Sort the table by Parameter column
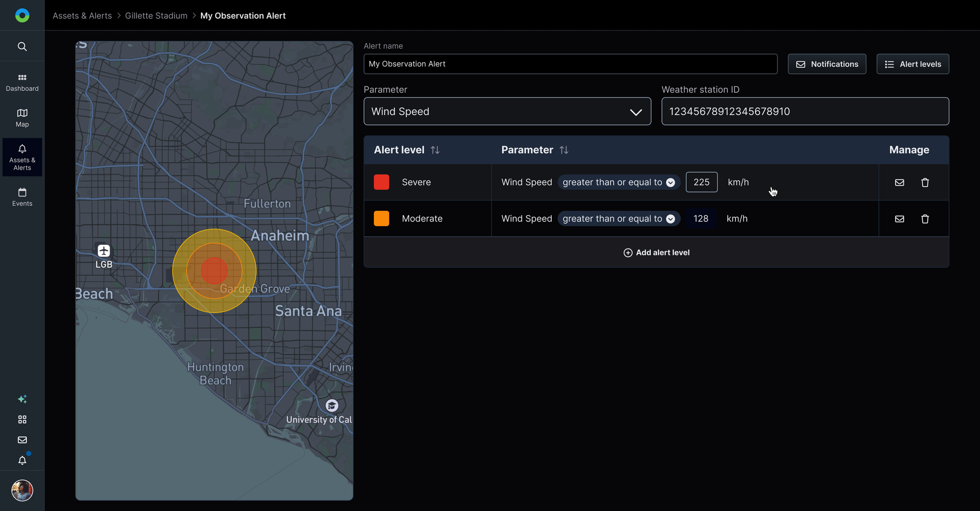 564,150
